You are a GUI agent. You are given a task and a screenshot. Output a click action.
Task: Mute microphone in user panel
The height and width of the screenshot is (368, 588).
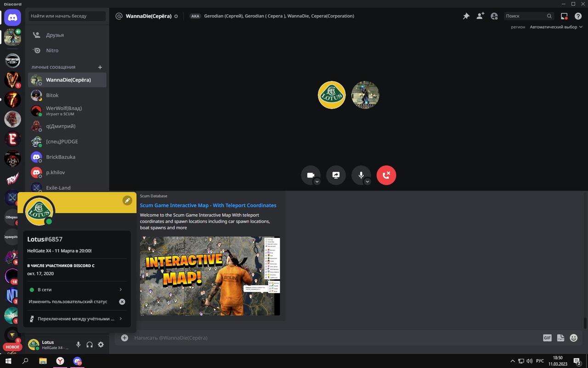78,345
